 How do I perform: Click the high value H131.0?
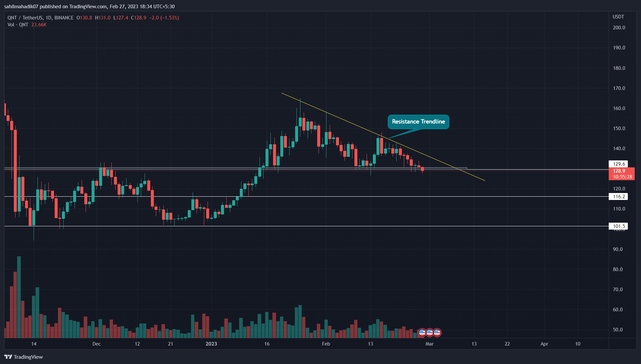pyautogui.click(x=103, y=18)
